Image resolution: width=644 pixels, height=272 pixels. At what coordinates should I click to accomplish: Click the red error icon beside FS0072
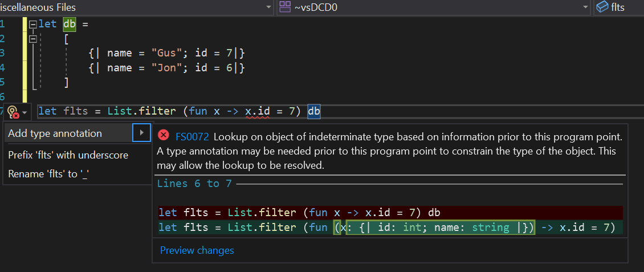point(164,135)
